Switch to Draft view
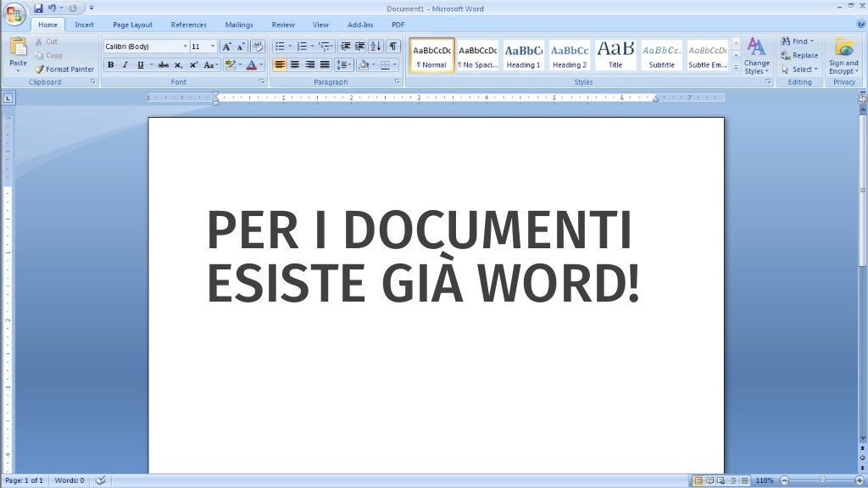Image resolution: width=868 pixels, height=488 pixels. (744, 481)
